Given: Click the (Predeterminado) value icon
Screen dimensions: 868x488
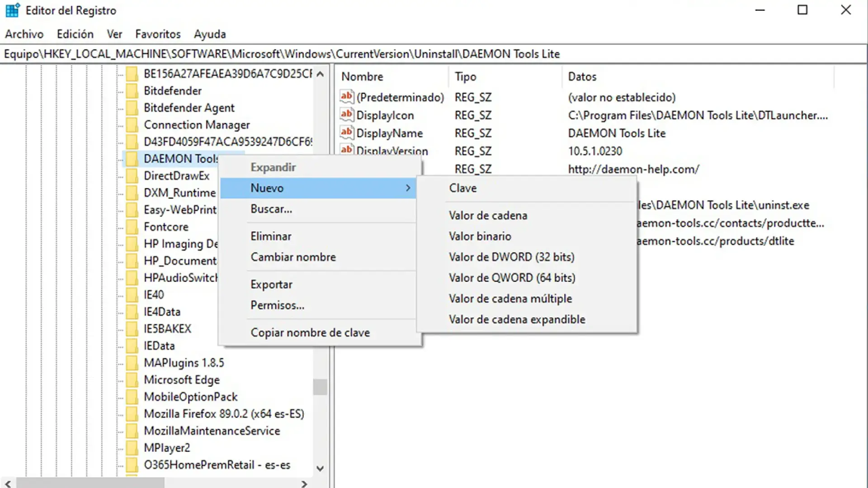Looking at the screenshot, I should [346, 97].
